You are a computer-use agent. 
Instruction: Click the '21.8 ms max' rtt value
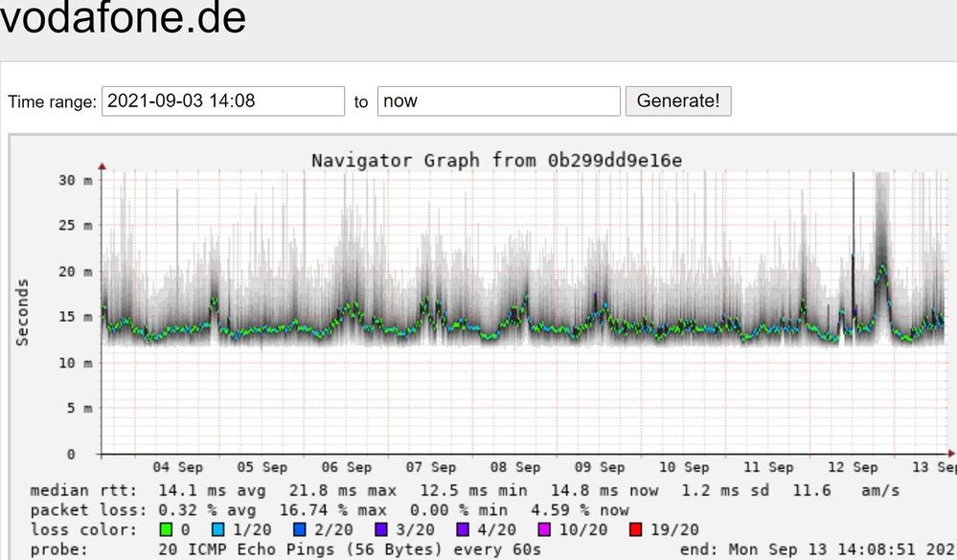(342, 490)
